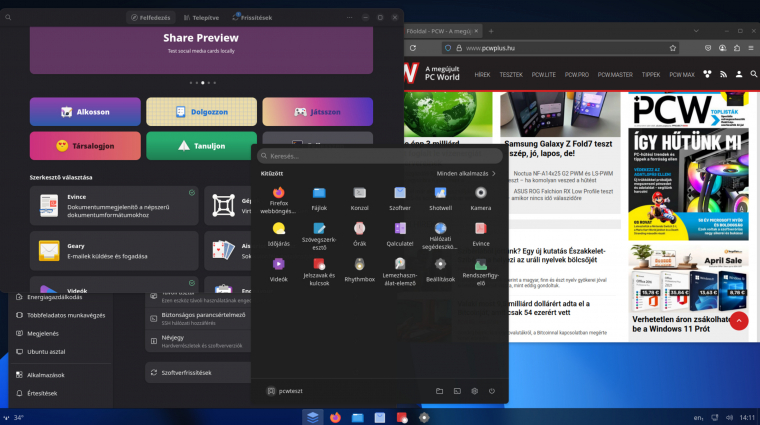Open the Dolgozzon category in Software
760x425 pixels.
[x=202, y=112]
